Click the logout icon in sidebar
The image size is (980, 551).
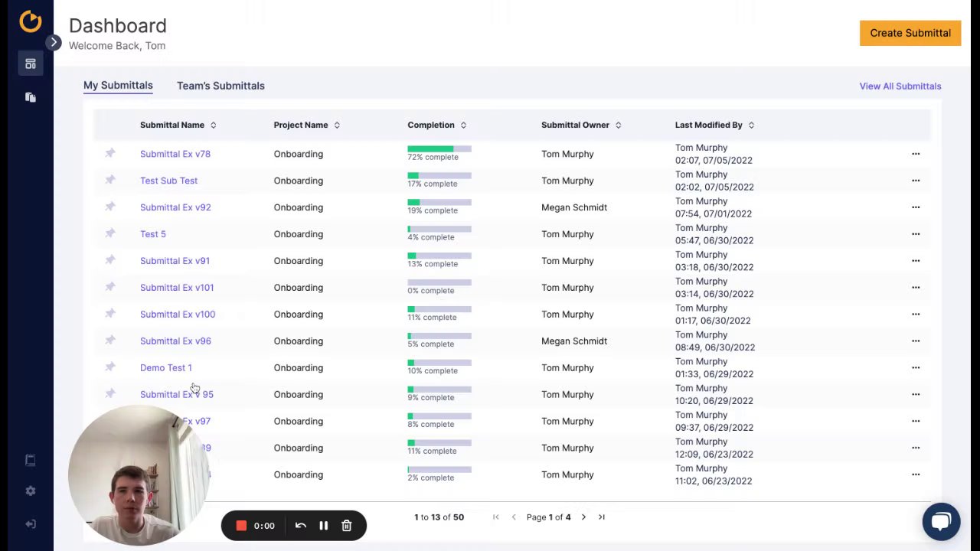[31, 524]
